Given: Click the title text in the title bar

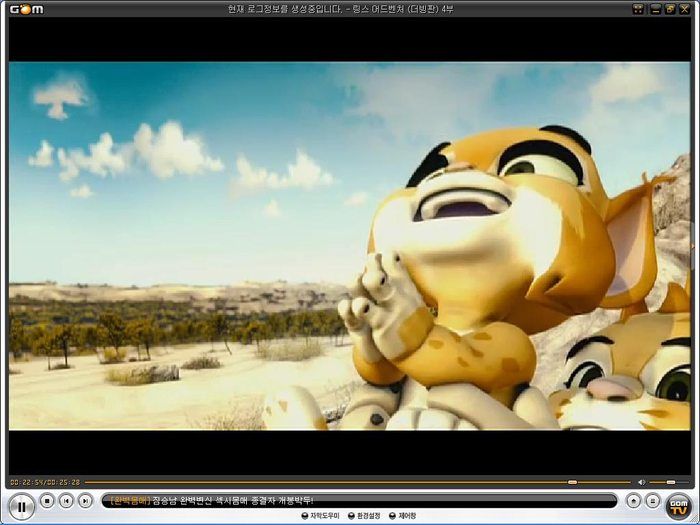Looking at the screenshot, I should coord(341,9).
